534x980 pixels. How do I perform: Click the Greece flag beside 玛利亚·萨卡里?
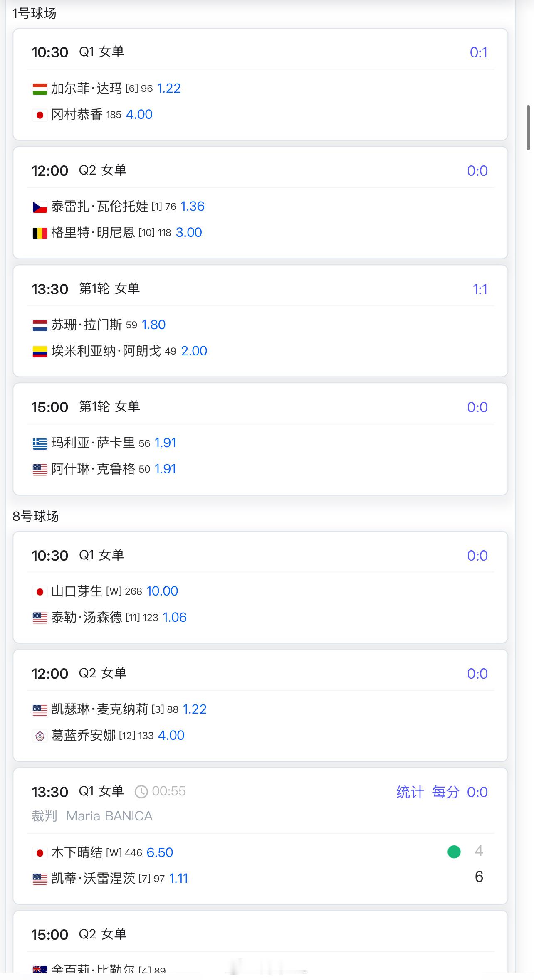pyautogui.click(x=40, y=444)
